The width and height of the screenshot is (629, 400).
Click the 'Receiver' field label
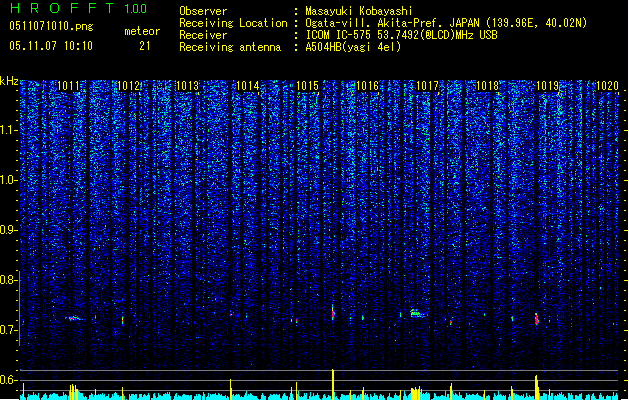coord(203,35)
